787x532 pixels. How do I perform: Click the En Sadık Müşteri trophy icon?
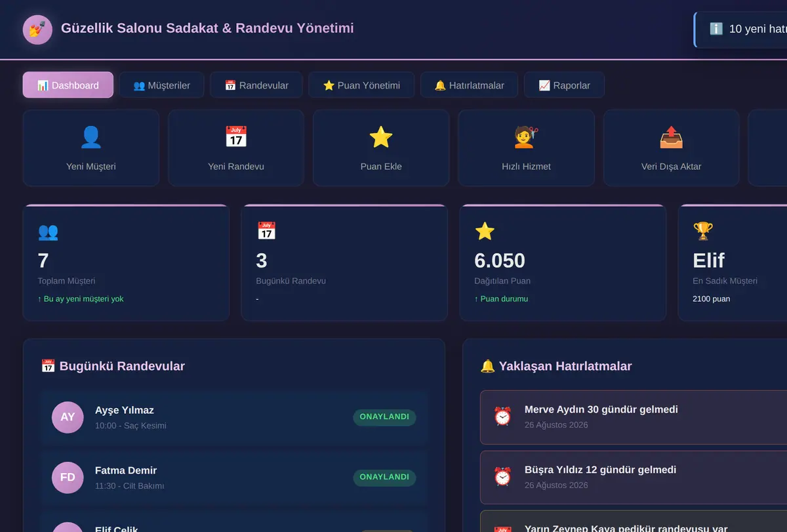703,231
